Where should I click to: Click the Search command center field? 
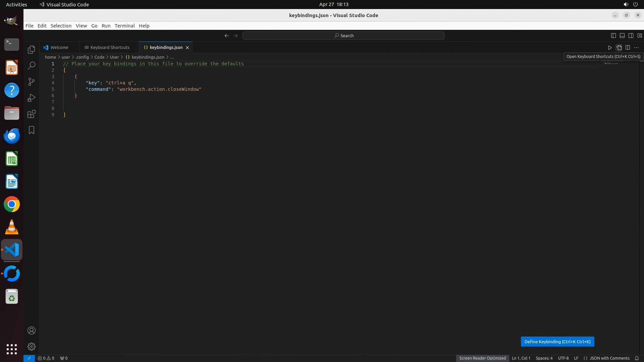pyautogui.click(x=343, y=36)
